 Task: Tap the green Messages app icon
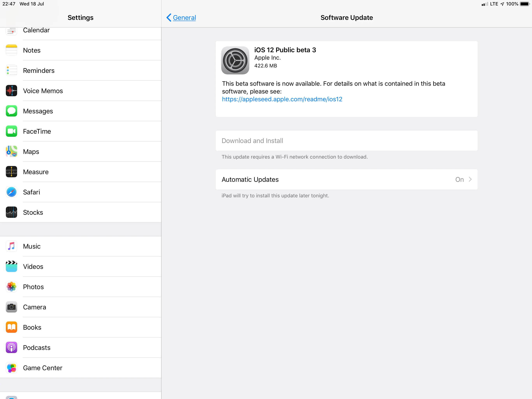coord(11,111)
